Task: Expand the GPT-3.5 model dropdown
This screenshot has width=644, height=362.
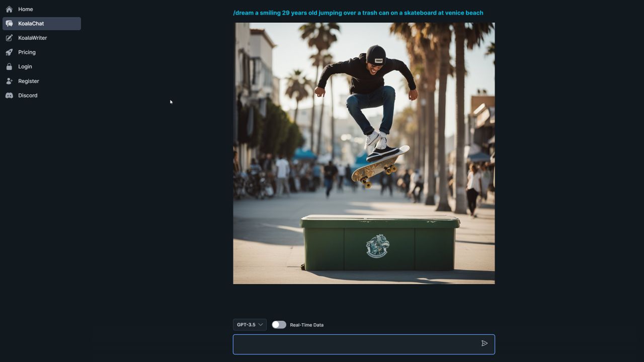Action: (250, 325)
